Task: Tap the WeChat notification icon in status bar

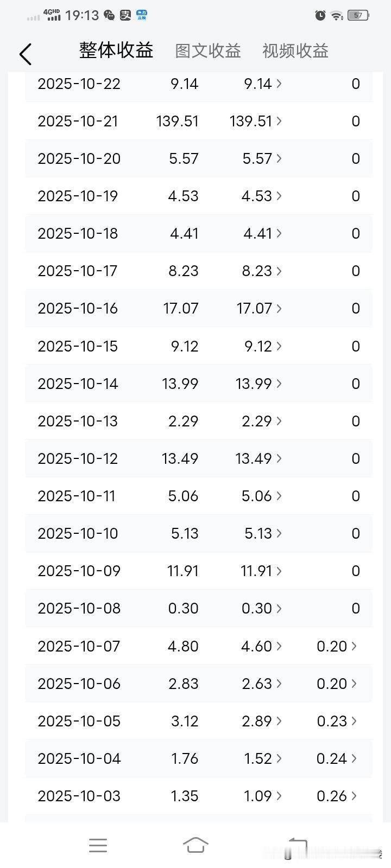Action: (109, 16)
